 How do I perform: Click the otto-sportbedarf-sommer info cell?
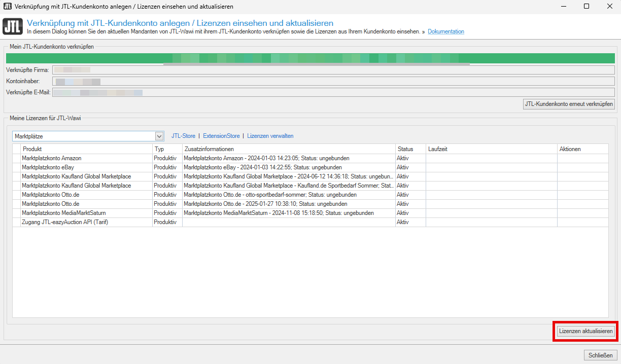[x=289, y=195]
